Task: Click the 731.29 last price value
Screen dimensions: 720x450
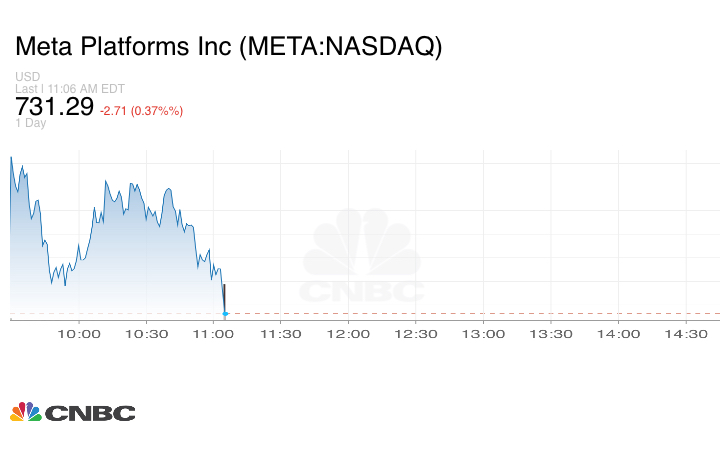Action: point(54,105)
